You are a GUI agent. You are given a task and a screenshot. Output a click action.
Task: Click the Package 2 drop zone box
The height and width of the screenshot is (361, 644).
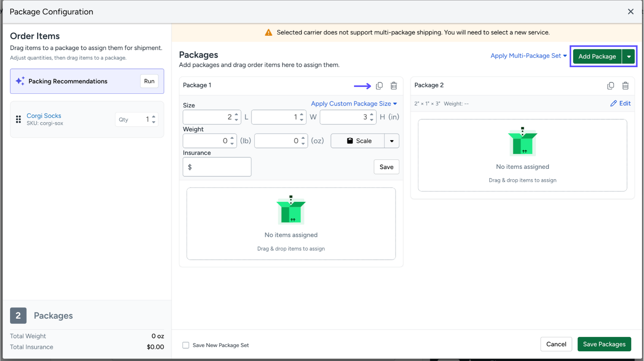(x=523, y=155)
